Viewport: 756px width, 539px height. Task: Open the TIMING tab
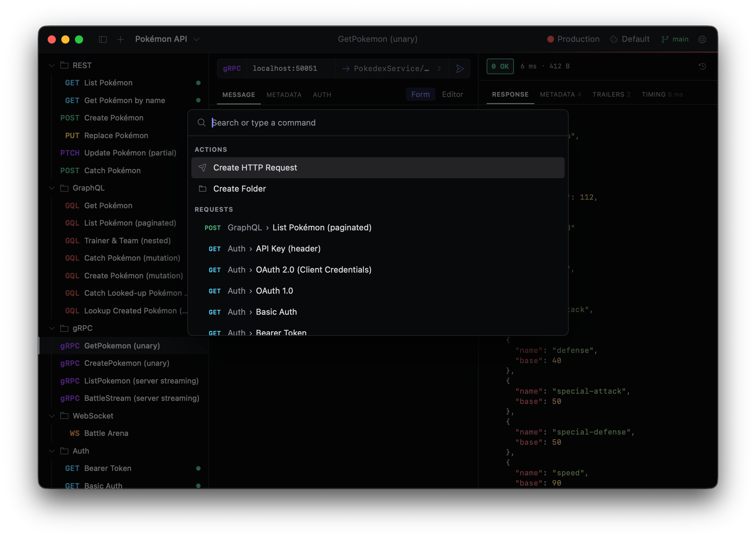tap(662, 94)
